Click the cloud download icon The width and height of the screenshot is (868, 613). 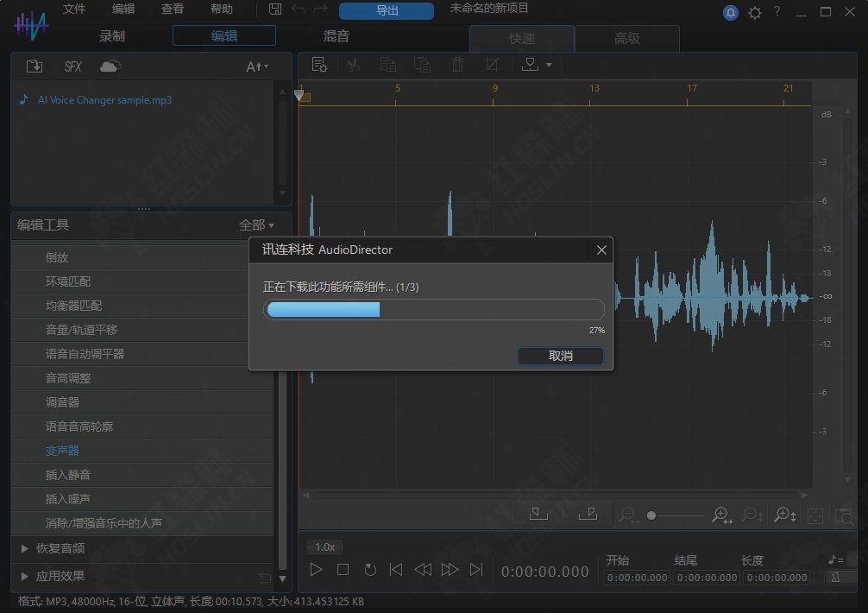tap(110, 66)
